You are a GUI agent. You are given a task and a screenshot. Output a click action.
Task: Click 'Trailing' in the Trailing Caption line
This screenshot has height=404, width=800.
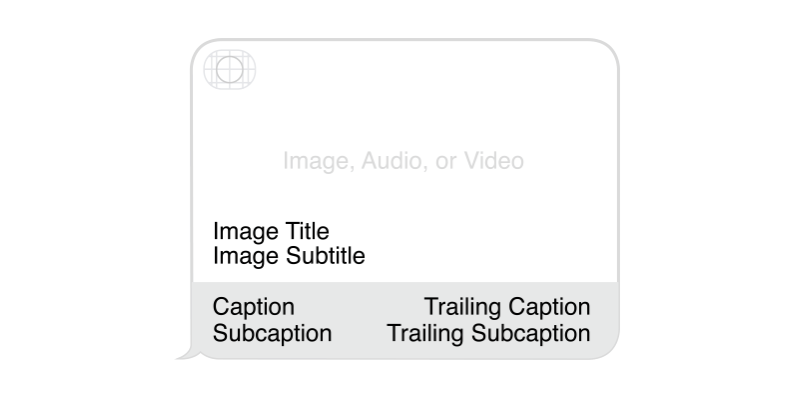463,307
